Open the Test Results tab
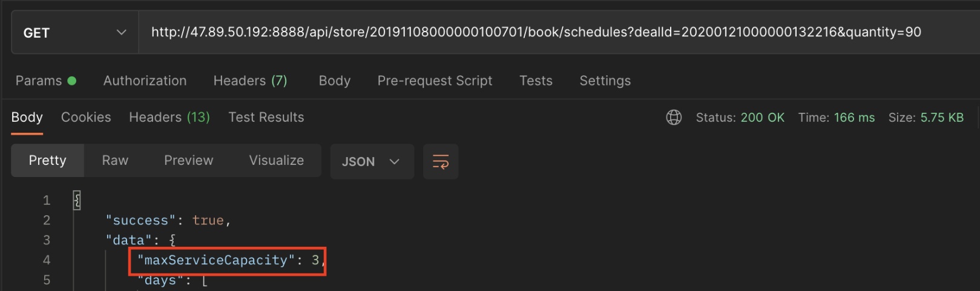 [x=266, y=117]
